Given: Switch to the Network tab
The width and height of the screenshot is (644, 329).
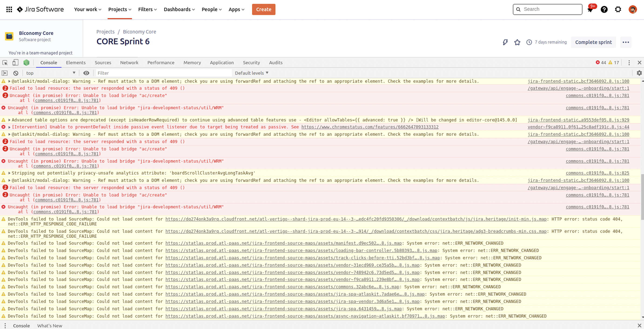Looking at the screenshot, I should (129, 63).
